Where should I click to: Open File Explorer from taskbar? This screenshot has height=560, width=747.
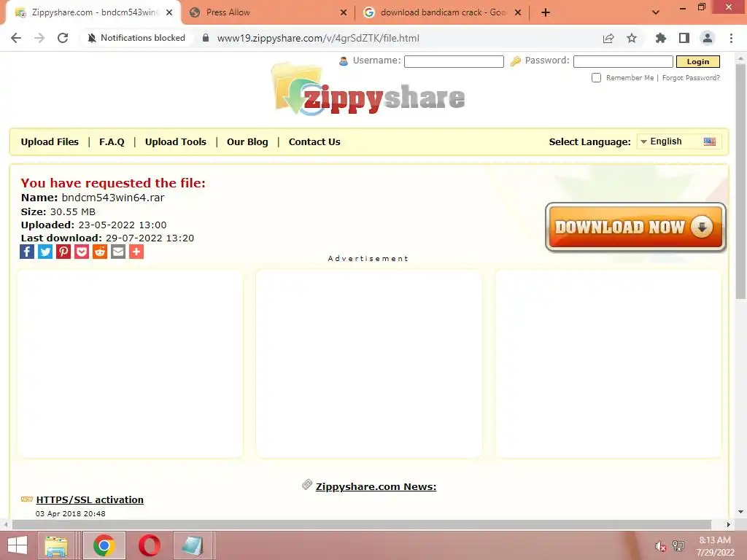pos(55,545)
